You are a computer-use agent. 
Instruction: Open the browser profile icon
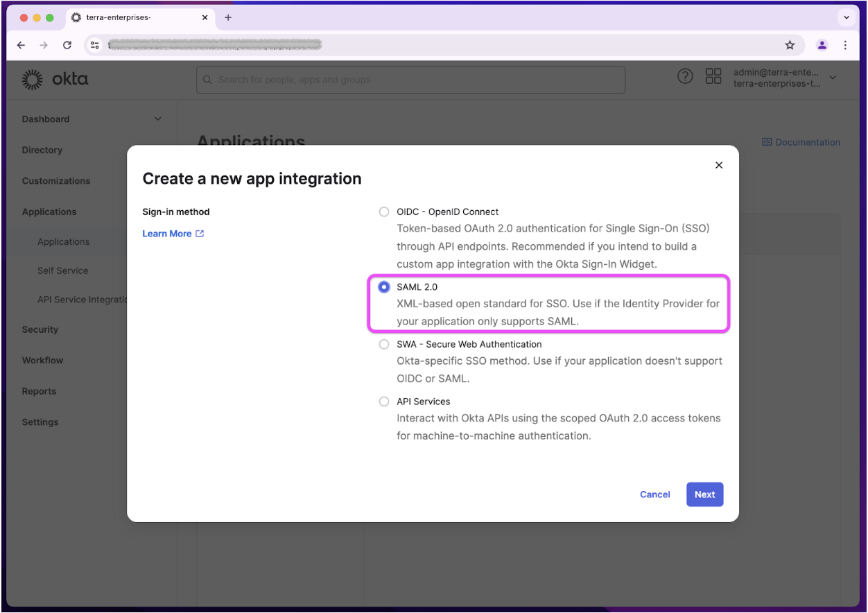822,45
